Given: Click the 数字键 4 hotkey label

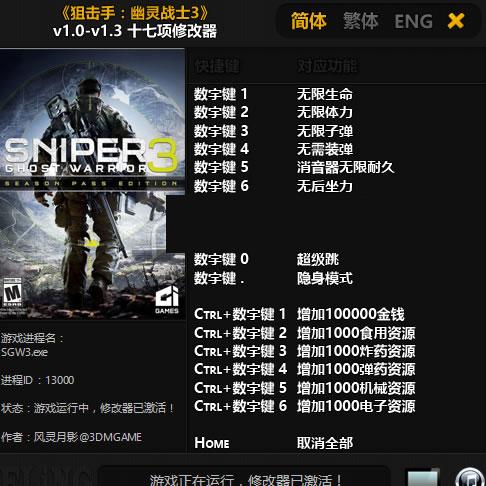Looking at the screenshot, I should click(221, 149).
